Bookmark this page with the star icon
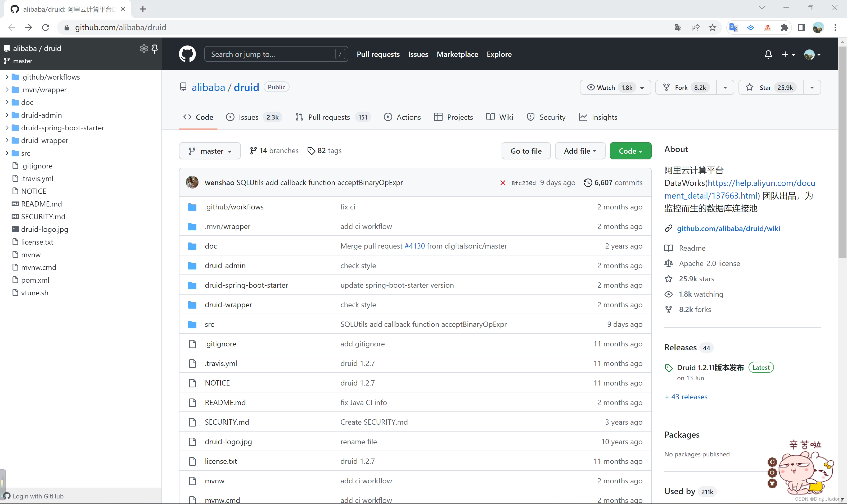 [x=713, y=28]
